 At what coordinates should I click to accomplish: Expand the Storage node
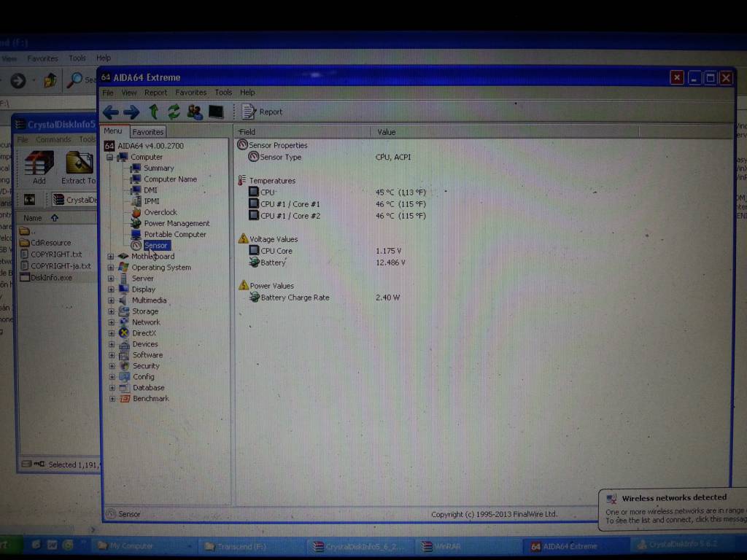(x=111, y=311)
